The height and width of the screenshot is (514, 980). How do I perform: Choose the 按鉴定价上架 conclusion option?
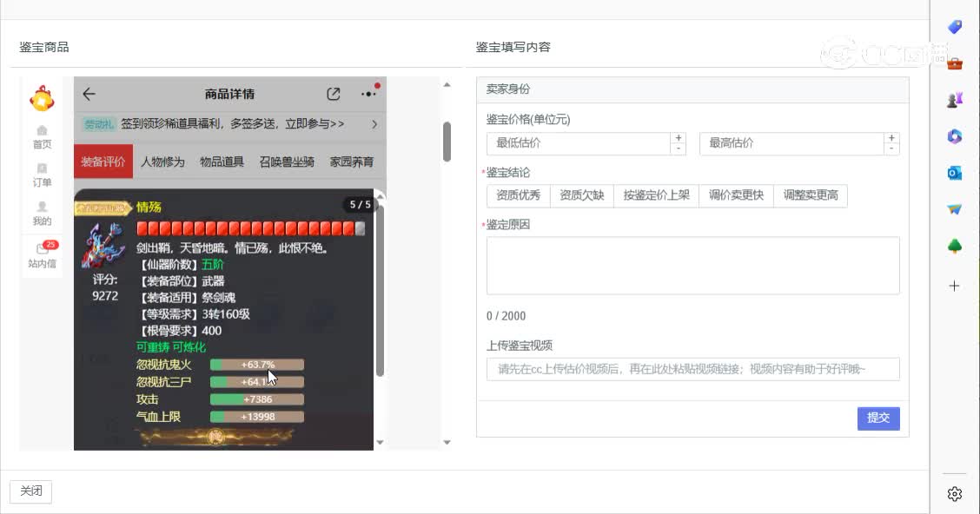coord(656,195)
